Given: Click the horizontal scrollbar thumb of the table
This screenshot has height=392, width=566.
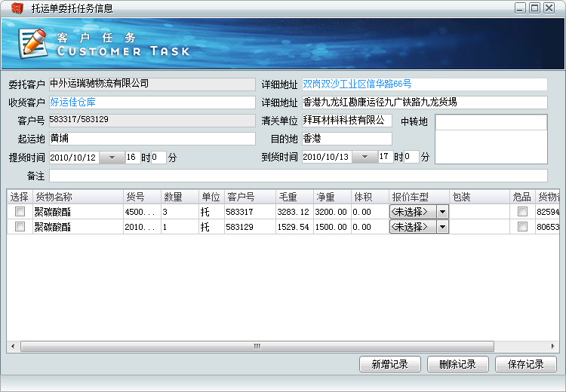Looking at the screenshot, I should point(257,347).
